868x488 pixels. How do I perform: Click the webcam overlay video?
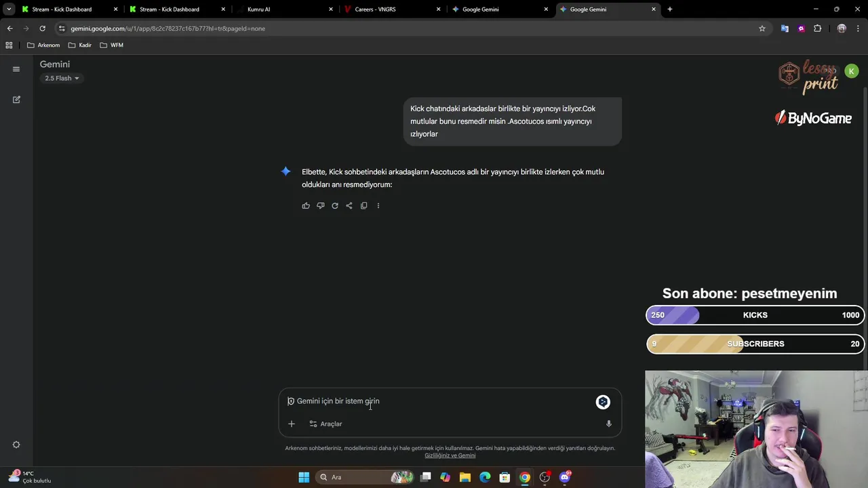[756, 429]
